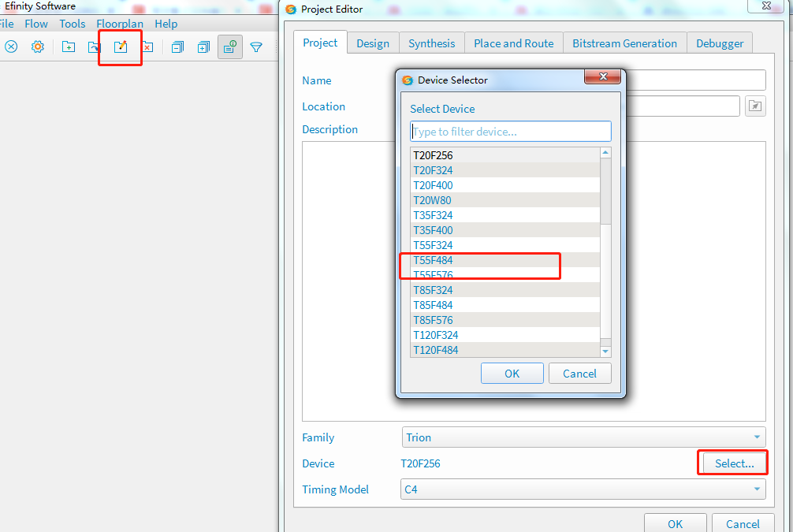Expand the Family dropdown showing Trion

(583, 437)
